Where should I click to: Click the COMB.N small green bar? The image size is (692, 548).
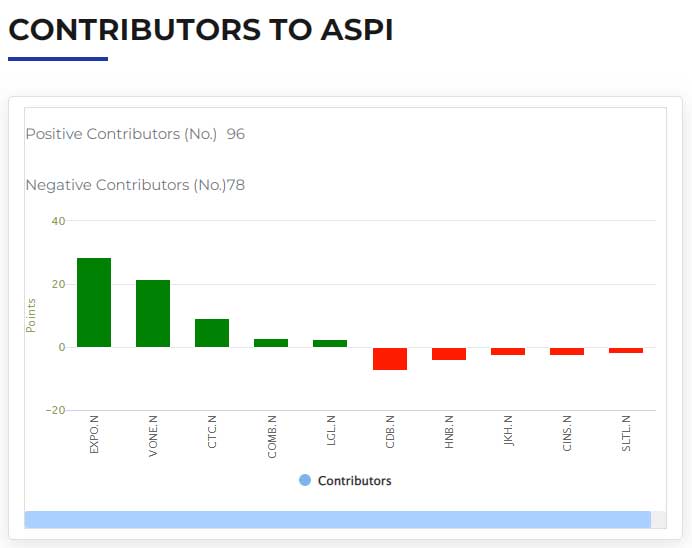(x=271, y=343)
